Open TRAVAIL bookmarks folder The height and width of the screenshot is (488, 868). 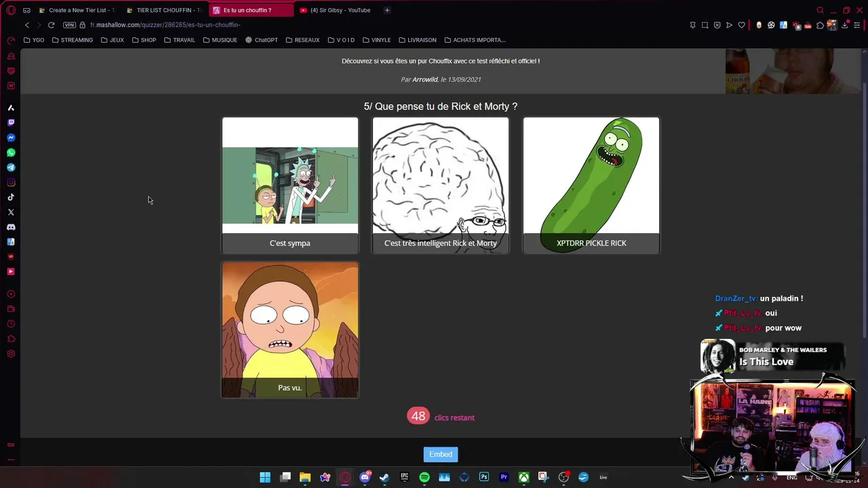[x=179, y=40]
